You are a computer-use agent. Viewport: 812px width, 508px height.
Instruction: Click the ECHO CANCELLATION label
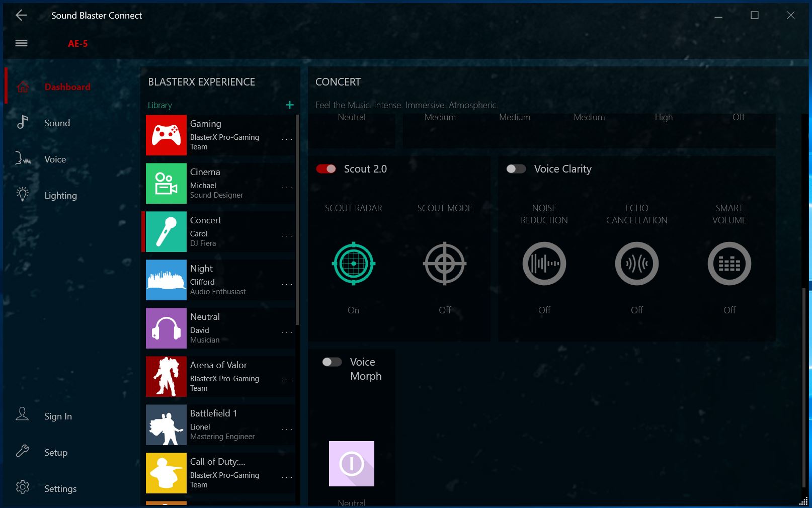(x=637, y=214)
